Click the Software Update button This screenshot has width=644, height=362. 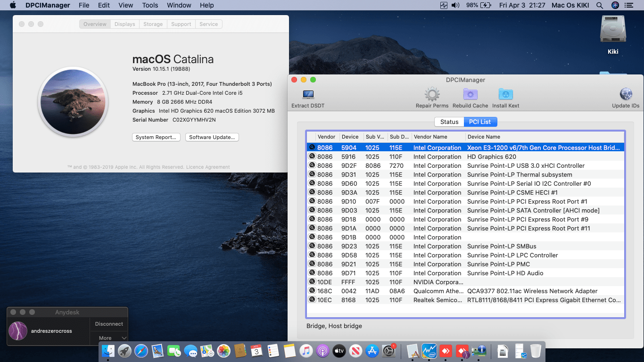click(x=212, y=137)
